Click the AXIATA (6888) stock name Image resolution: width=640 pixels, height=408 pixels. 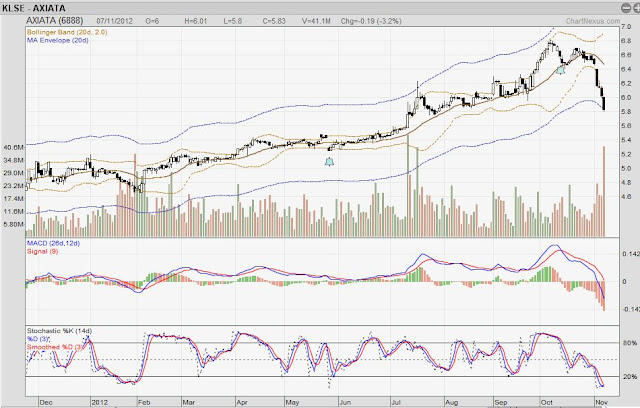pyautogui.click(x=55, y=20)
